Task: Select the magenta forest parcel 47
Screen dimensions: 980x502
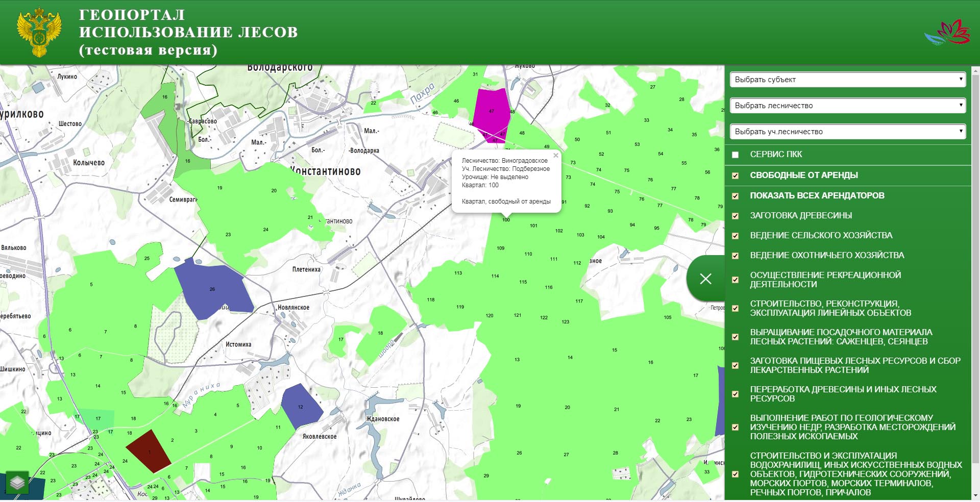Action: coord(491,110)
